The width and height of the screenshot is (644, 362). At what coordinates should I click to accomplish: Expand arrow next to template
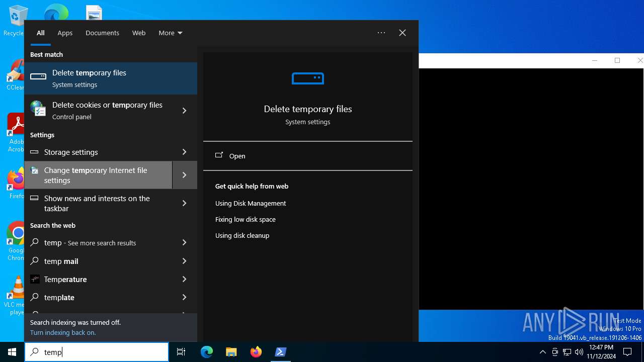coord(184,297)
